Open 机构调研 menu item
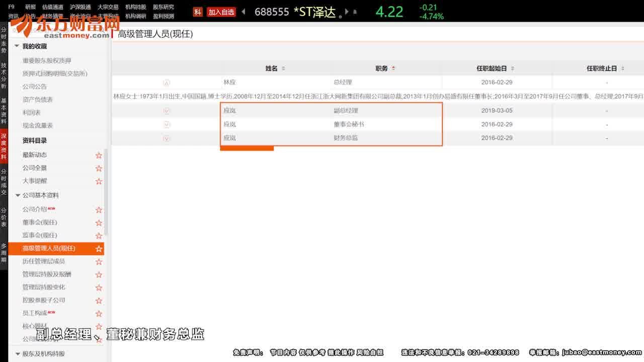This screenshot has height=362, width=644. click(x=136, y=16)
